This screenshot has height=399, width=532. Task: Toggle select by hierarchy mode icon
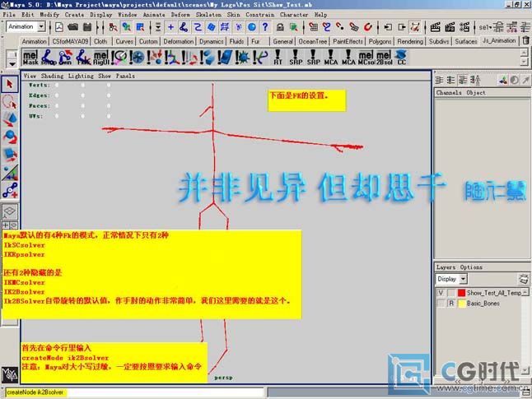(114, 27)
